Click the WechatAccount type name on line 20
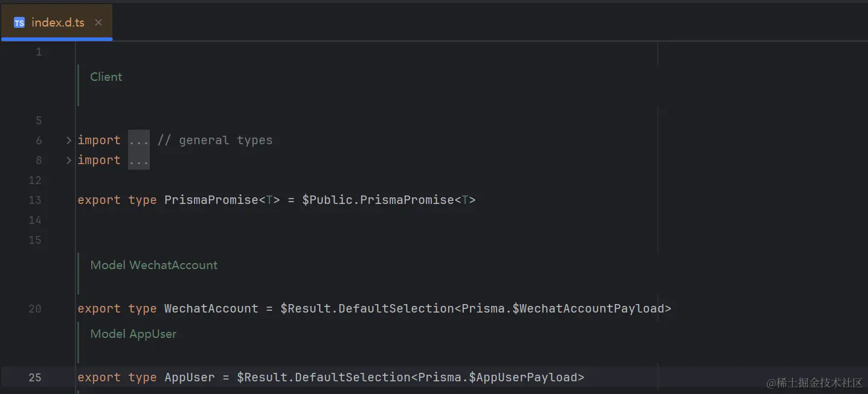 tap(211, 309)
